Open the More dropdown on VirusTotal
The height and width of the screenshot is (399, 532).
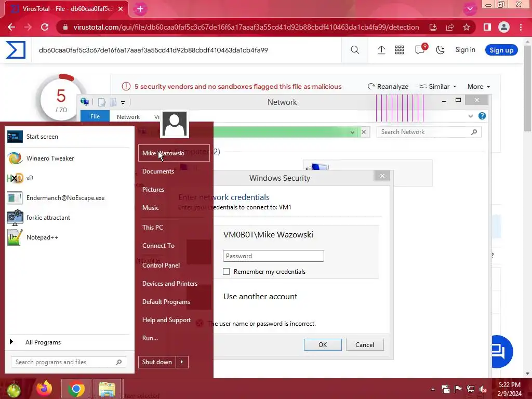478,87
